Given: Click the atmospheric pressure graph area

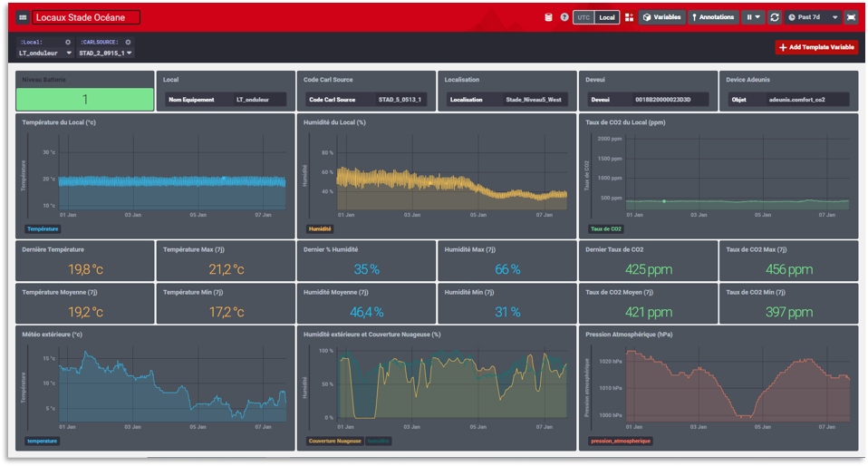Looking at the screenshot, I should (738, 385).
